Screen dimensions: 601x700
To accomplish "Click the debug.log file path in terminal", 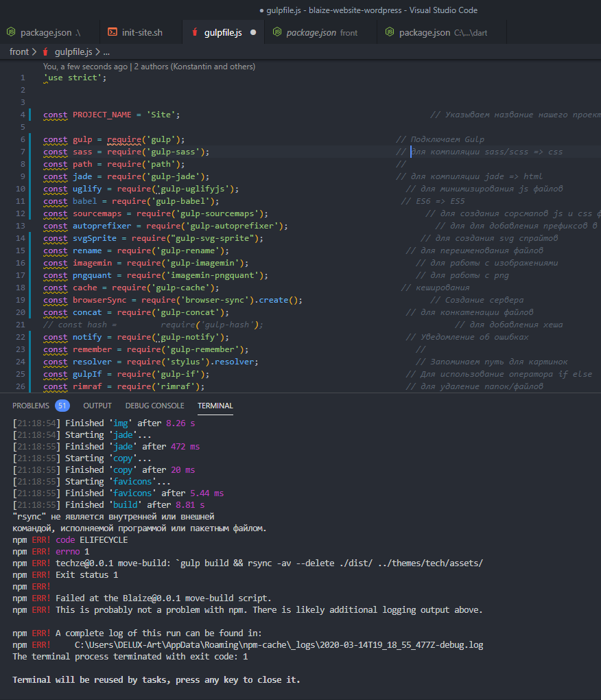I will (279, 644).
